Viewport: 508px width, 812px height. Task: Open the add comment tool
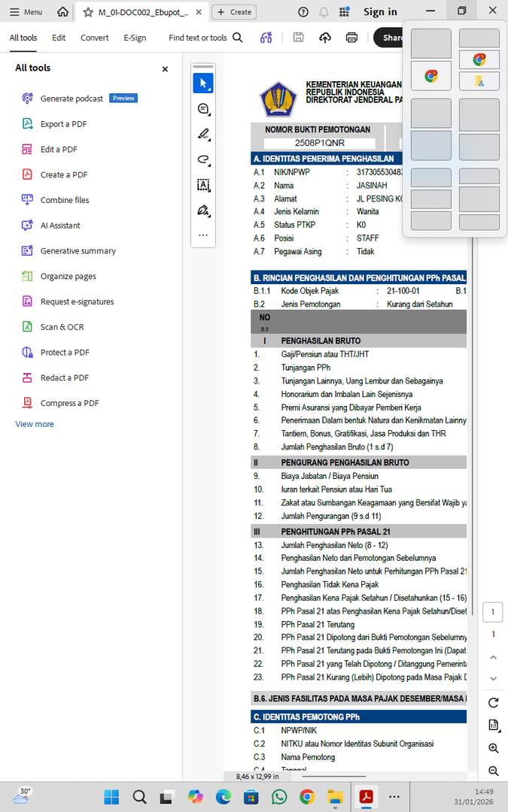tap(203, 109)
